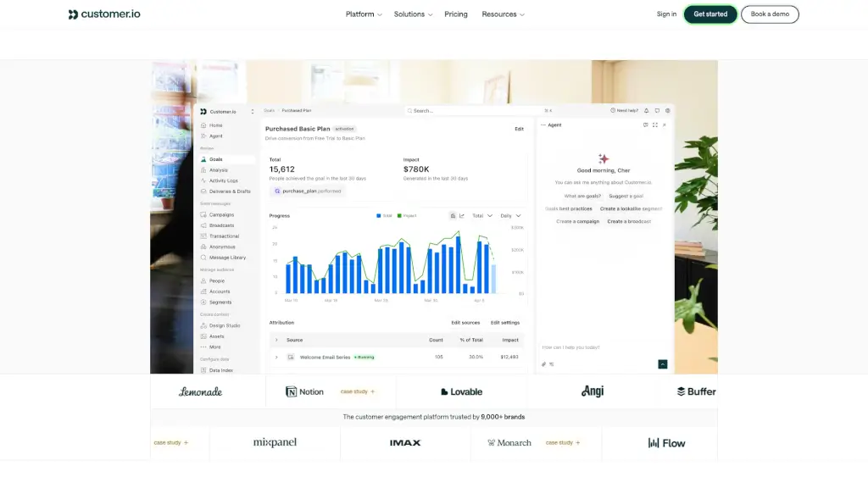
Task: Open the Broadcasts megaphone icon
Action: [x=203, y=225]
